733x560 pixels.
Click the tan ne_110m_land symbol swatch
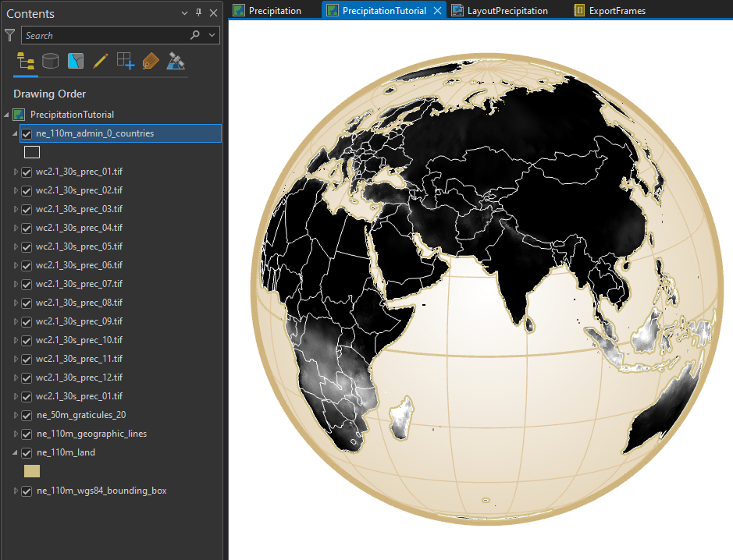coord(32,471)
